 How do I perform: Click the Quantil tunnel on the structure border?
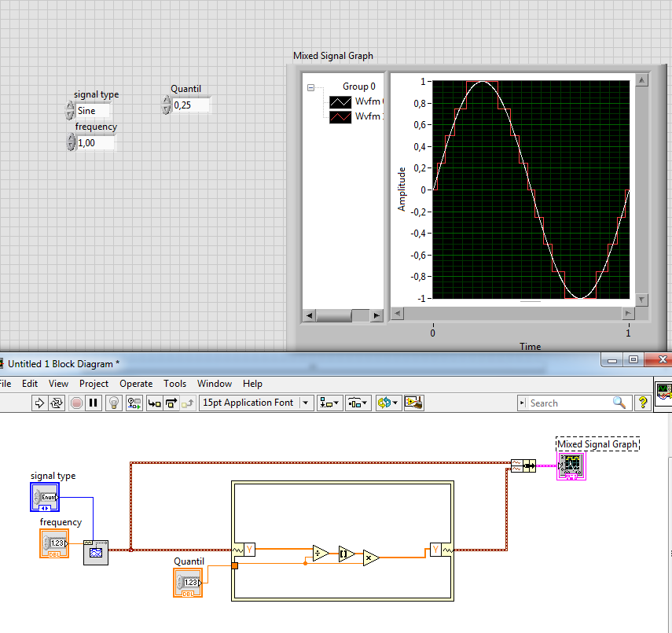coord(234,565)
